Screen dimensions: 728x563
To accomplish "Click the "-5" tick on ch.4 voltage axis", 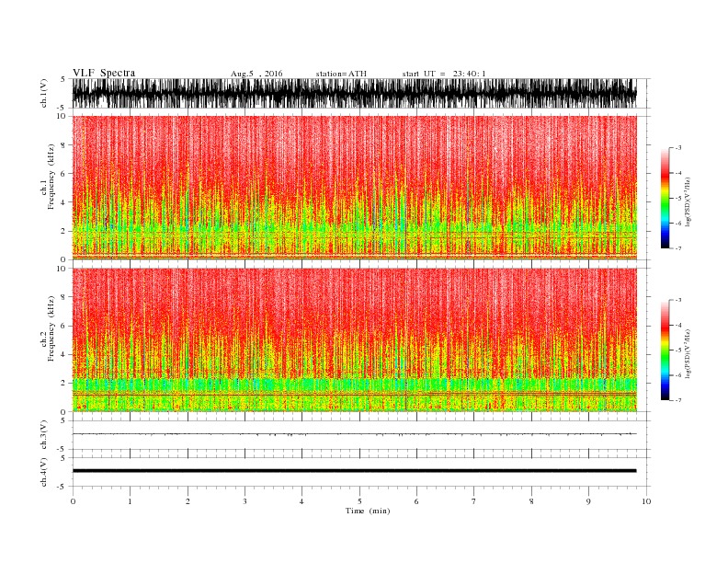I will [63, 487].
